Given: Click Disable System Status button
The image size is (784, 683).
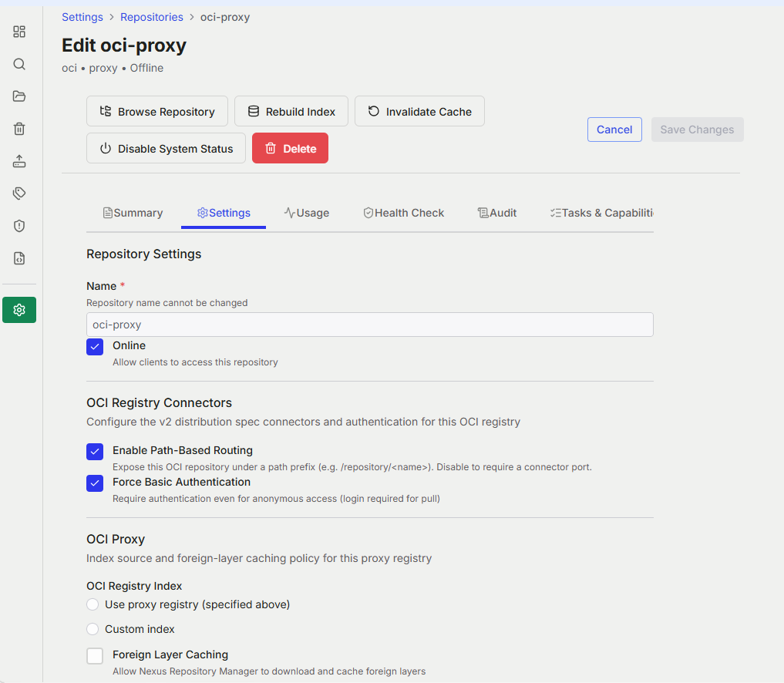Looking at the screenshot, I should click(166, 148).
